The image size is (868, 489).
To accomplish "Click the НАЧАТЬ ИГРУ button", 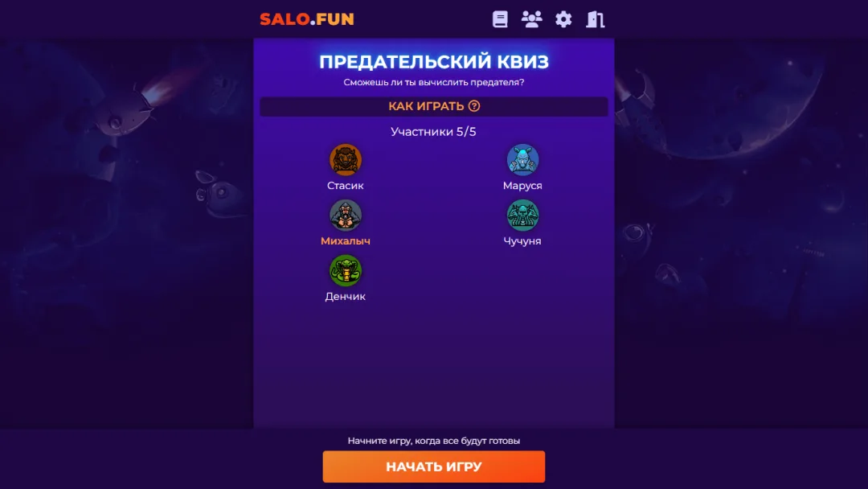I will [434, 466].
